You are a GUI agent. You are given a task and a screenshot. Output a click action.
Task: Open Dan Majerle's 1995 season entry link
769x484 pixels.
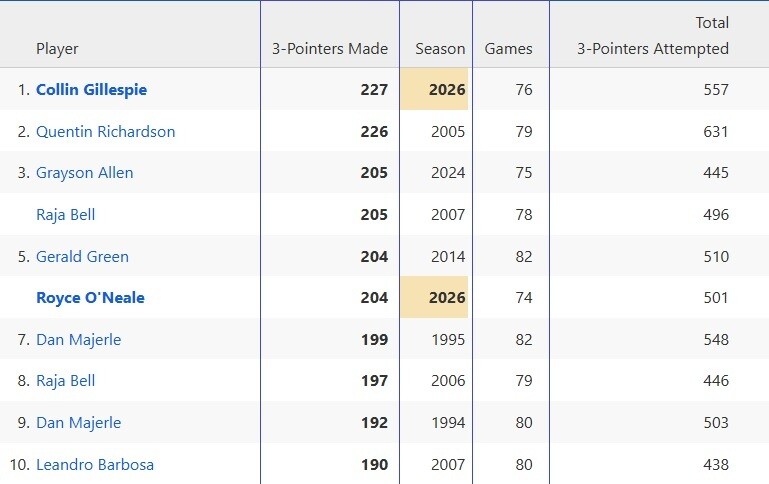(x=78, y=340)
